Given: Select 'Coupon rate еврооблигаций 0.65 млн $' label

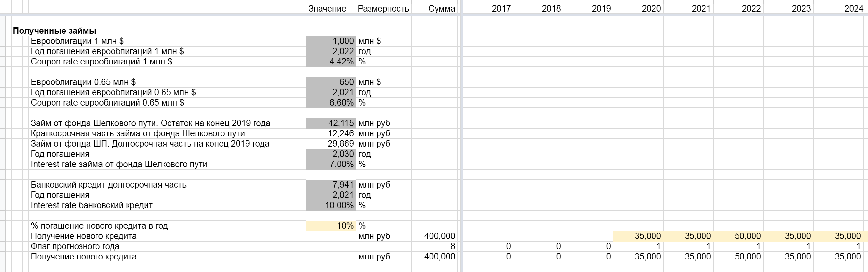Looking at the screenshot, I should point(107,103).
